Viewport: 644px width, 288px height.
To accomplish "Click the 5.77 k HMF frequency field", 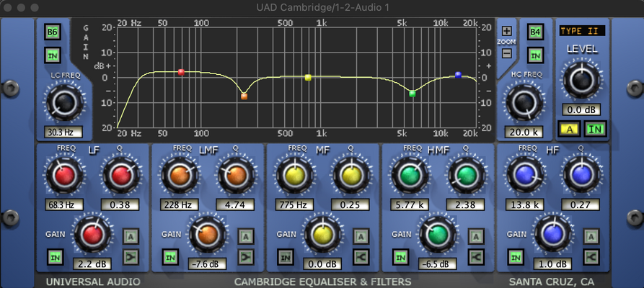I will pos(409,204).
